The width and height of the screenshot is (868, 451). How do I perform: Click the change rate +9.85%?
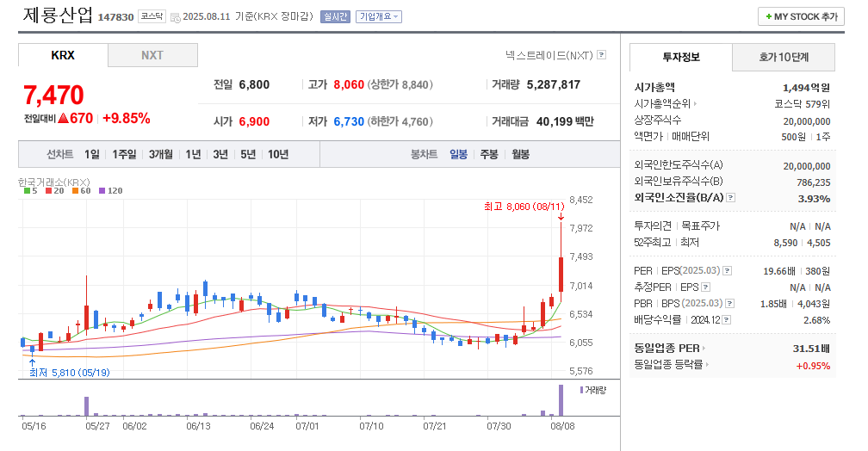(x=127, y=118)
